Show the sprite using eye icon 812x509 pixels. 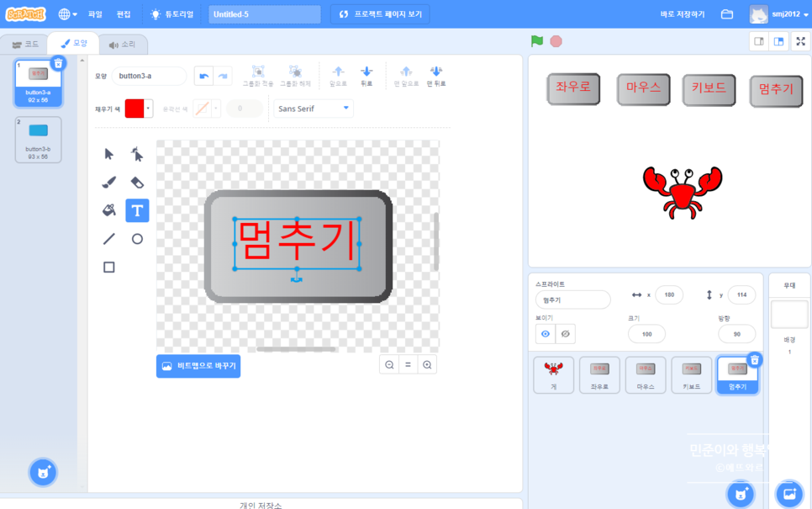tap(546, 334)
